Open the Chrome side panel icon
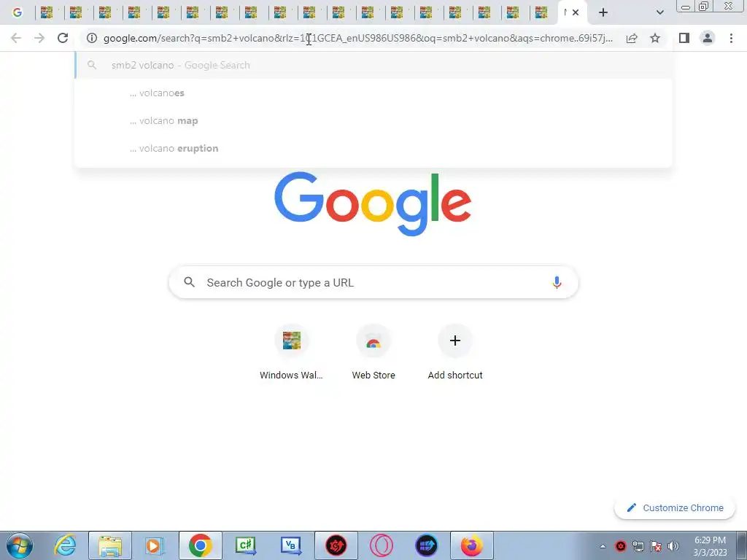Viewport: 747px width, 560px height. 684,38
